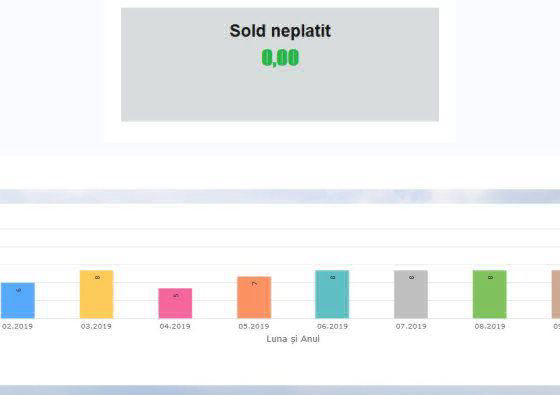Viewport: 560px width, 395px height.
Task: Click the gray Sold neplatit card
Action: [x=280, y=65]
